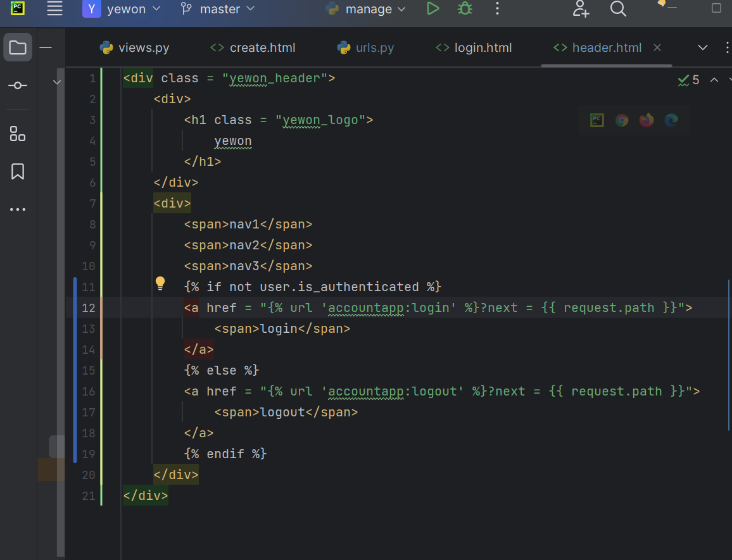Image resolution: width=732 pixels, height=560 pixels.
Task: Click the project panel vertical scrollbar
Action: point(61,313)
